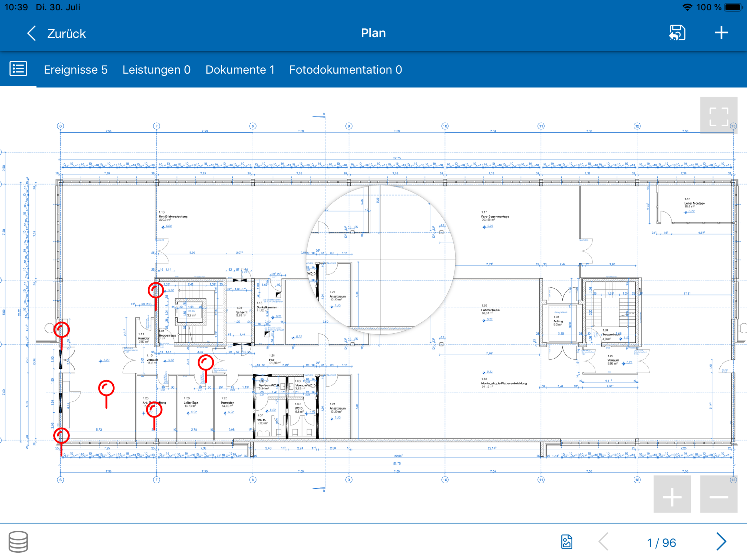This screenshot has height=560, width=747.
Task: Tap the plus icon in header
Action: 721,33
